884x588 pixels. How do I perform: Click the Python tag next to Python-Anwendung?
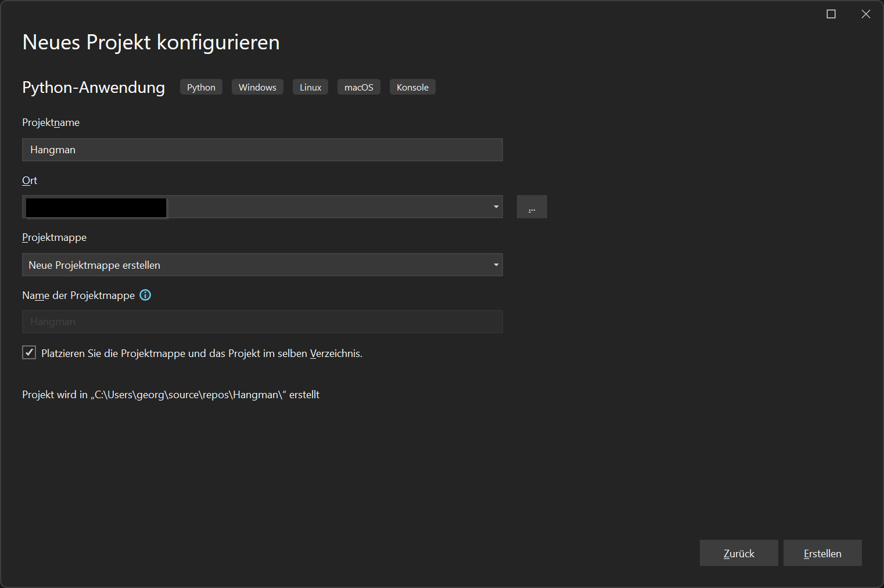(201, 86)
